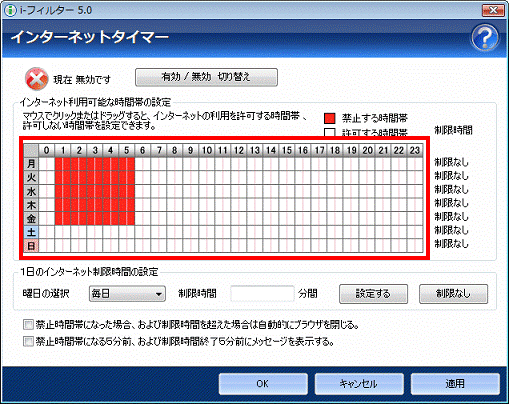The image size is (509, 404).
Task: Select the 月 row header
Action: coord(31,164)
